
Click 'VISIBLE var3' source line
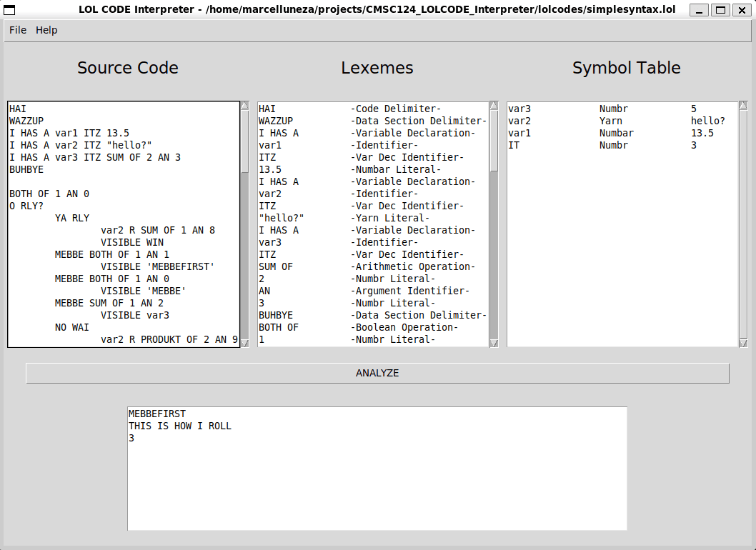135,315
